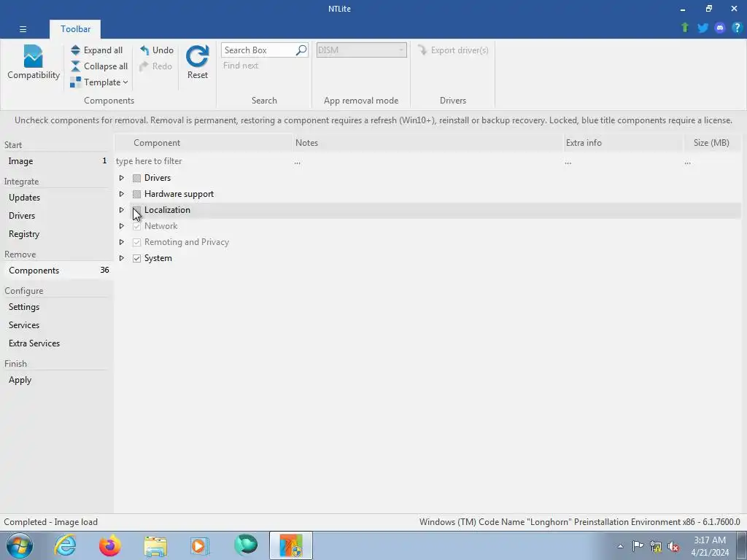
Task: Select the Hardware support row label
Action: [x=179, y=194]
